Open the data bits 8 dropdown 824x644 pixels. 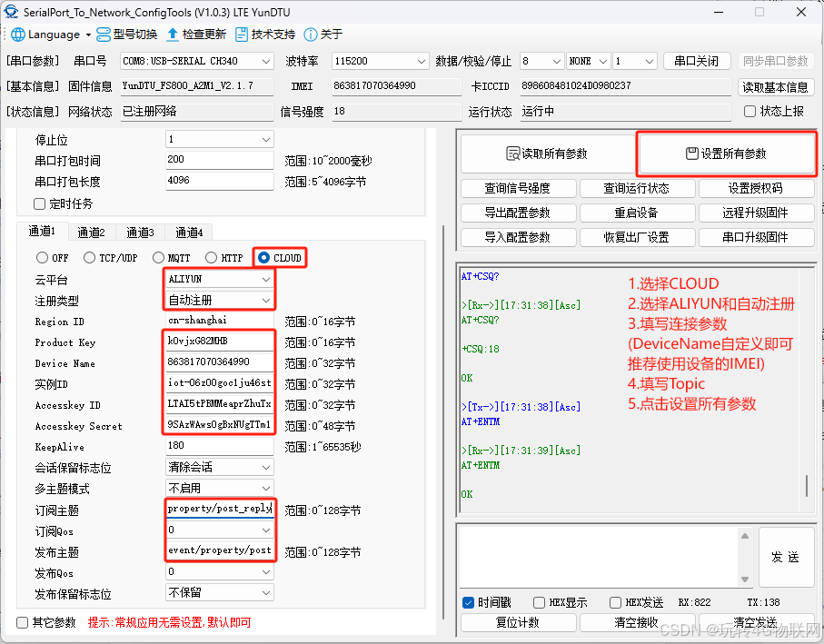click(541, 62)
